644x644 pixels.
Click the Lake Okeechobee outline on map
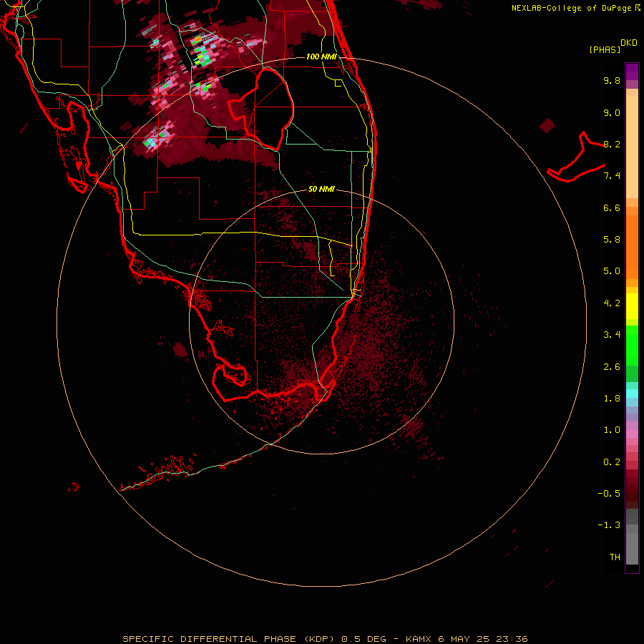click(x=261, y=109)
